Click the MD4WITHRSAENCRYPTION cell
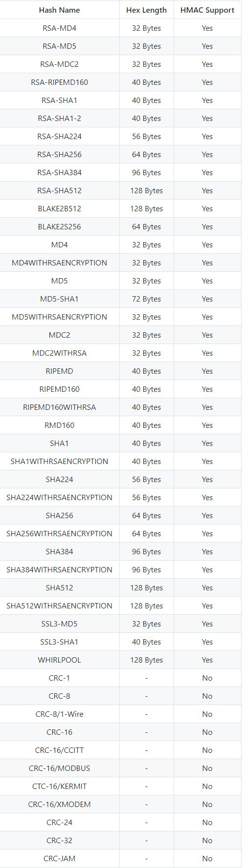Screen dimensions: 242x868 (60, 262)
